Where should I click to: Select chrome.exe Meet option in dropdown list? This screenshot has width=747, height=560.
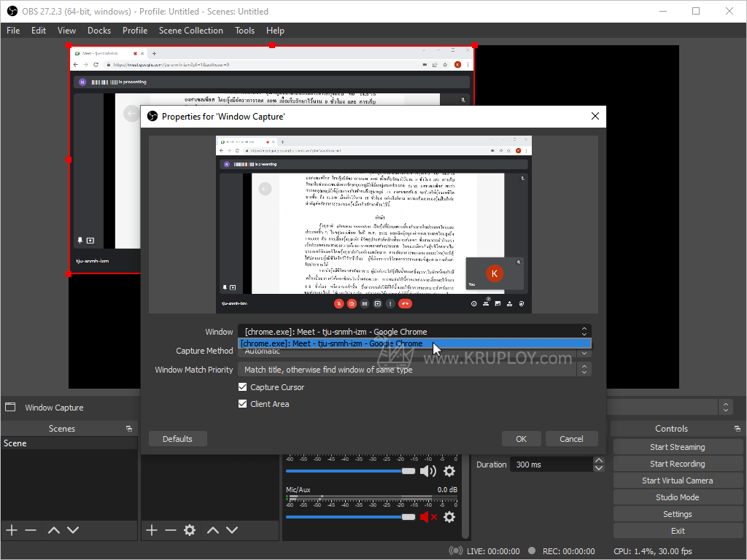pos(414,343)
